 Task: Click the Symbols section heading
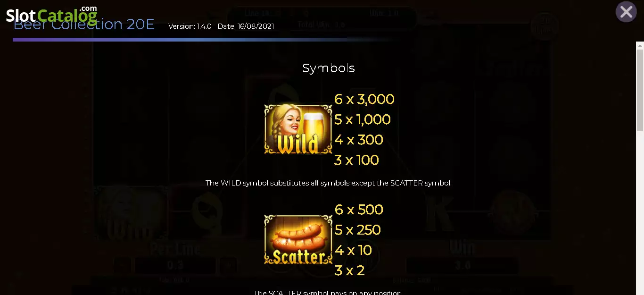click(329, 68)
